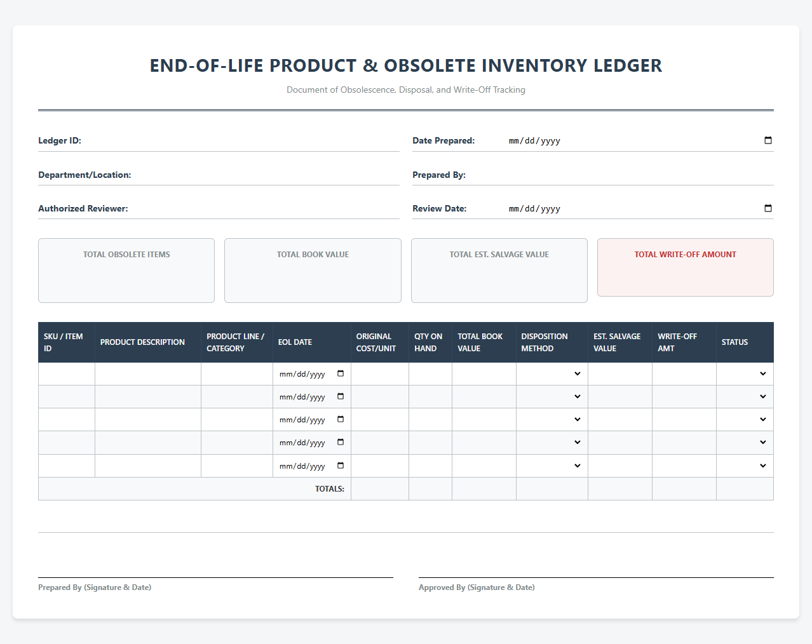Viewport: 812px width, 644px height.
Task: Expand Disposition Method dropdown in second row
Action: [x=552, y=396]
